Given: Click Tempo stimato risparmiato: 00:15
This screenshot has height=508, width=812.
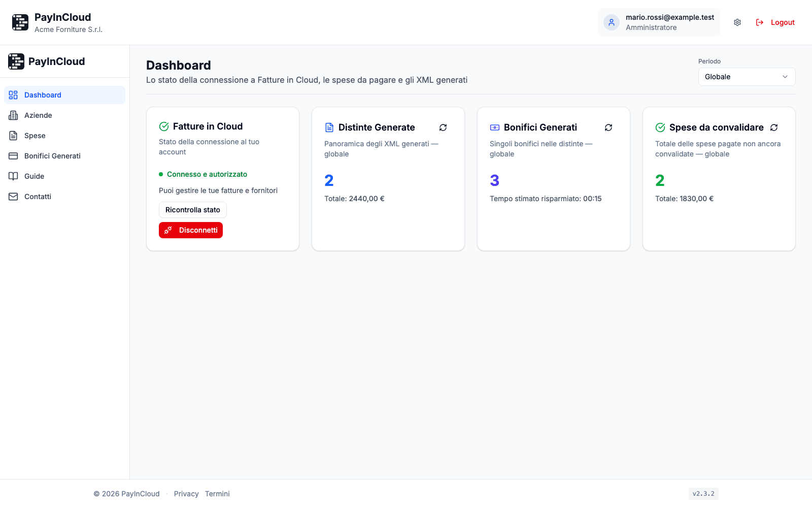Looking at the screenshot, I should 546,199.
